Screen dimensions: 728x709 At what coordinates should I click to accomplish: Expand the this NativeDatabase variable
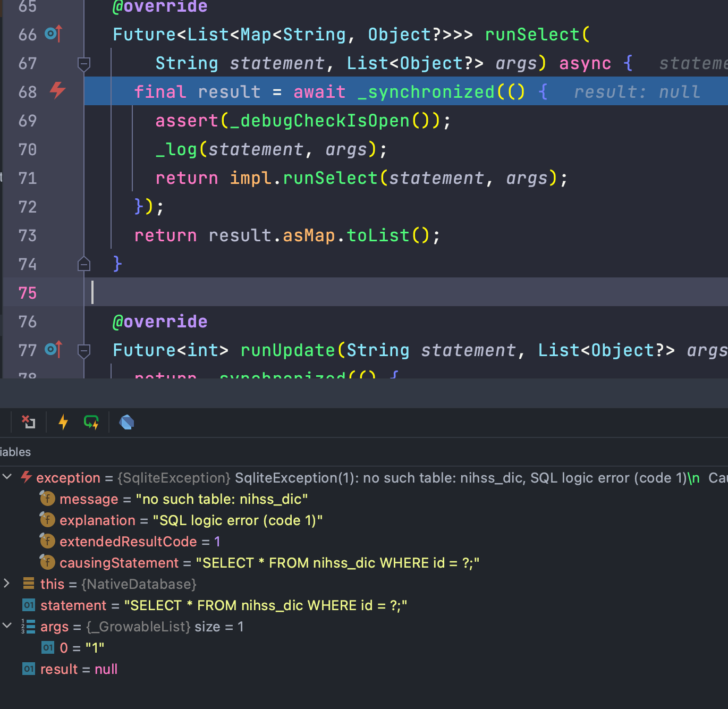point(7,584)
